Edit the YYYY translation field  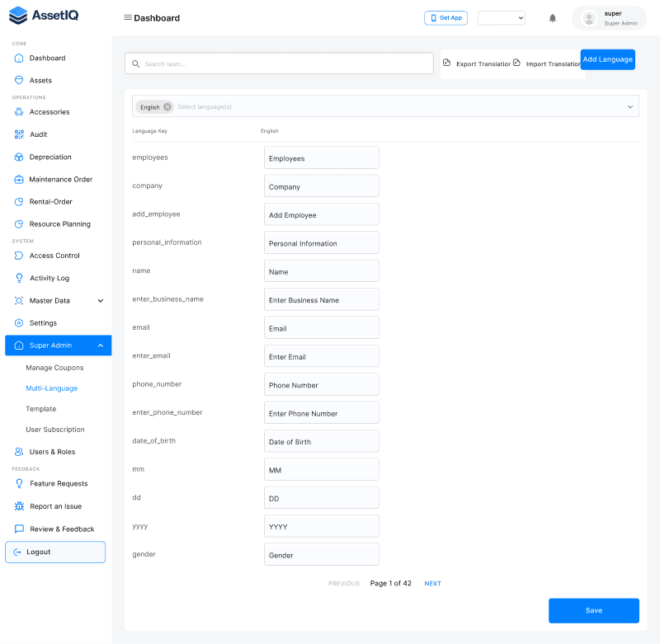(321, 526)
